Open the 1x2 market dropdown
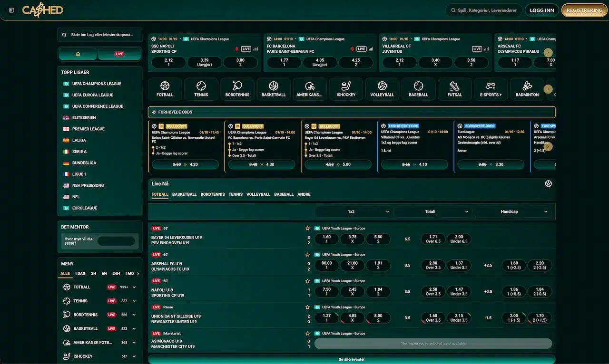This screenshot has width=609, height=364. pyautogui.click(x=354, y=211)
